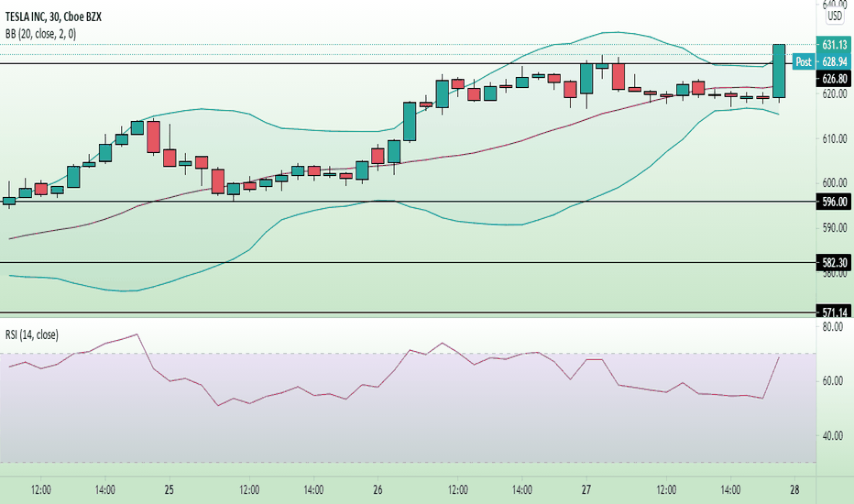Screen dimensions: 854x504
Task: Click the RSI 40.00 axis label
Action: (x=833, y=435)
